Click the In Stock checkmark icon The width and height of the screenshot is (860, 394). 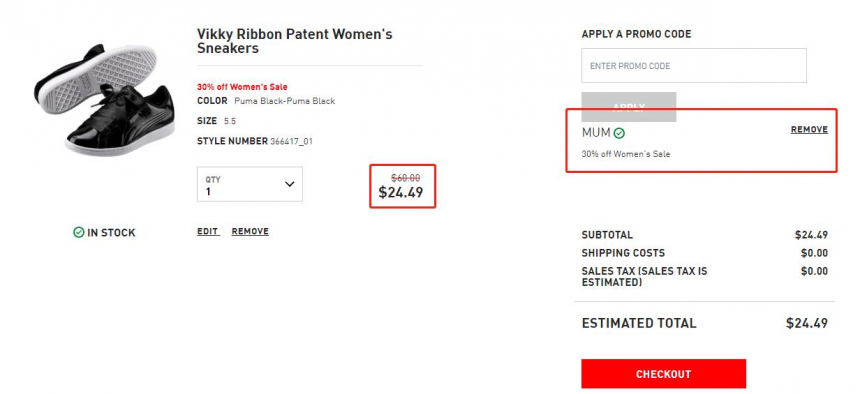pyautogui.click(x=78, y=233)
